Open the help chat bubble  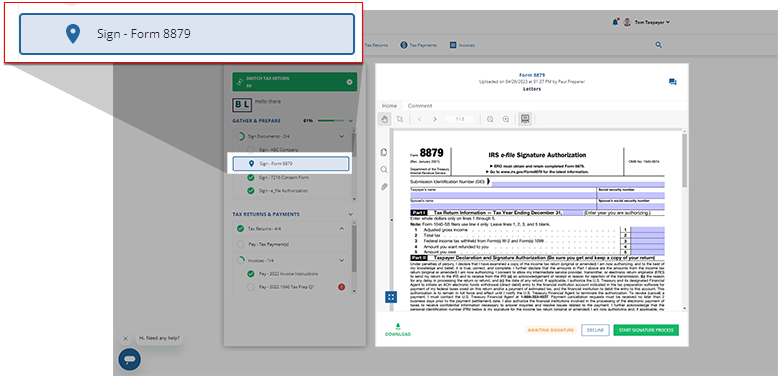click(130, 359)
